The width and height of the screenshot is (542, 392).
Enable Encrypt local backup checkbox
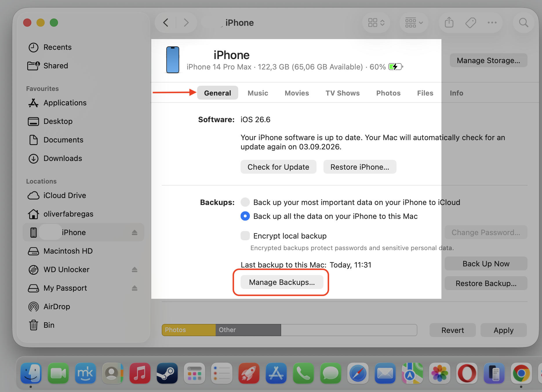(245, 236)
